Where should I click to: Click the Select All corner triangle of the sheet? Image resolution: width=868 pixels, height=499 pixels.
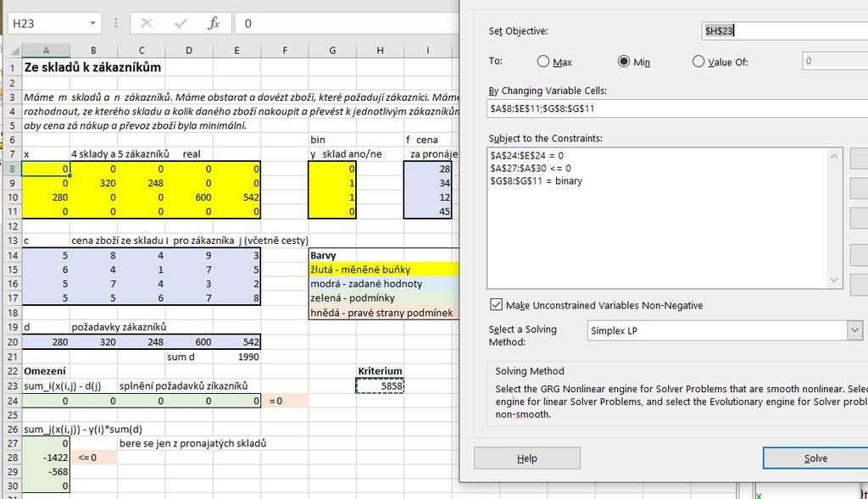pos(14,50)
